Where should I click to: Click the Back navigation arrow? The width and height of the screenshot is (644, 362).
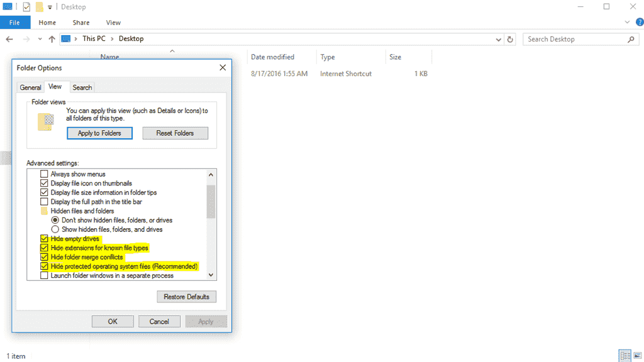pos(9,38)
